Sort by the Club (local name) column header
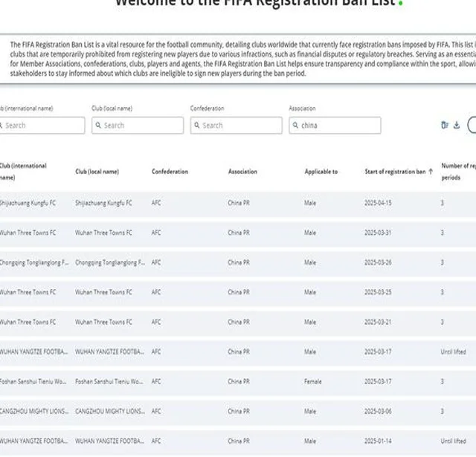This screenshot has height=457, width=476. pos(97,172)
